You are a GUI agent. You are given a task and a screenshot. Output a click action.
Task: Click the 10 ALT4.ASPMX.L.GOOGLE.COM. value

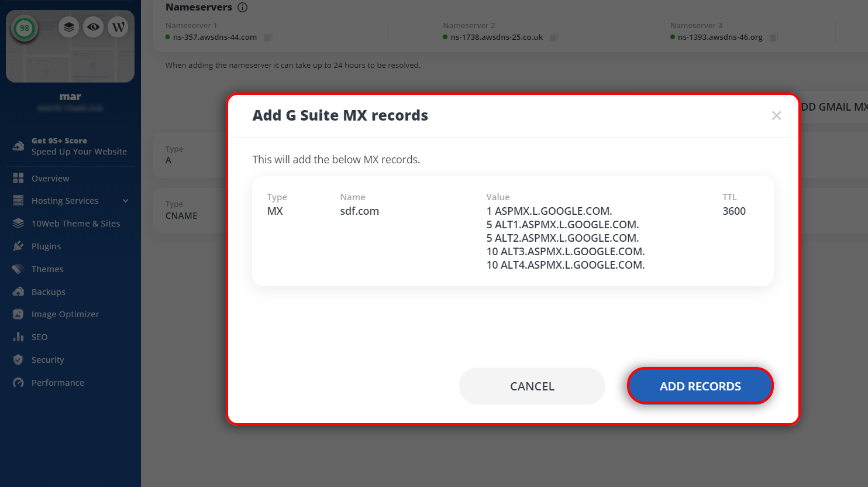pos(566,265)
